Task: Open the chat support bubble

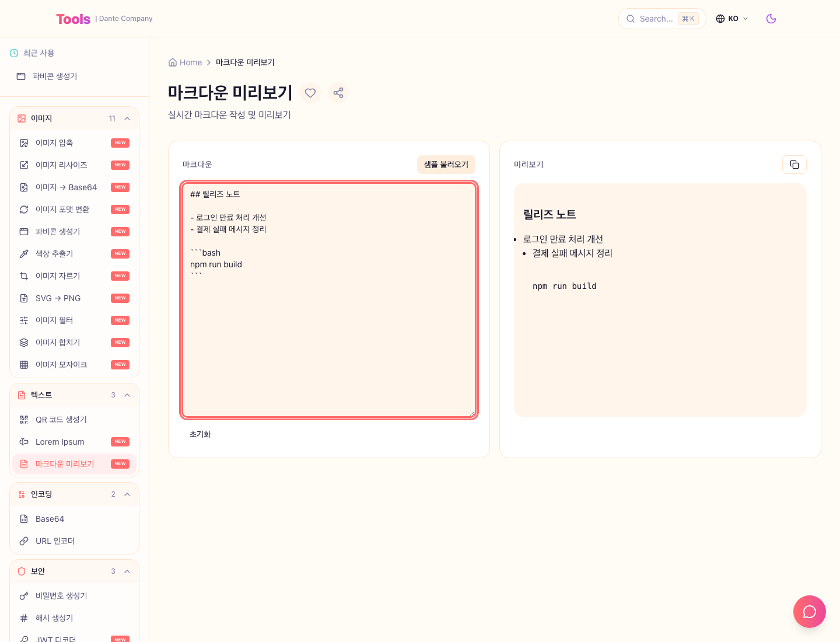Action: (x=810, y=612)
